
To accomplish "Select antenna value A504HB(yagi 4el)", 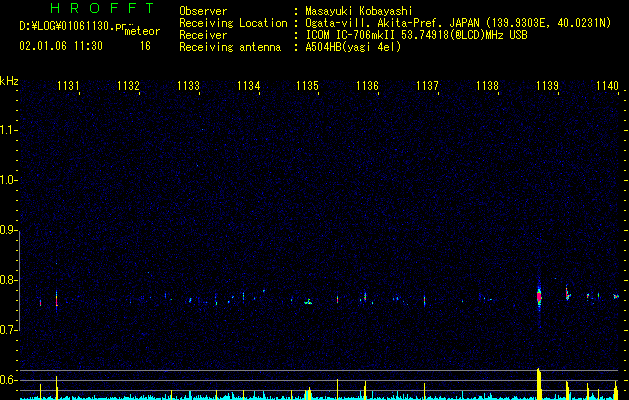I will (x=353, y=47).
